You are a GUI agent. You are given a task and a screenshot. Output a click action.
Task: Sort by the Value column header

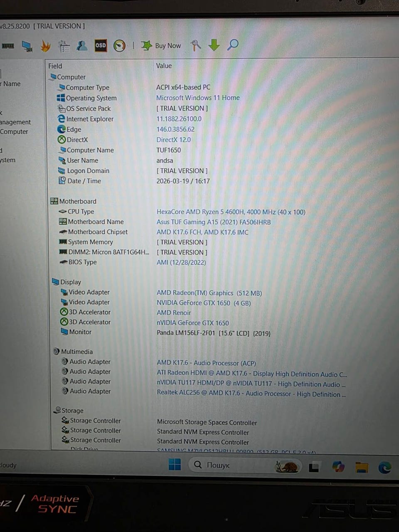click(x=164, y=66)
